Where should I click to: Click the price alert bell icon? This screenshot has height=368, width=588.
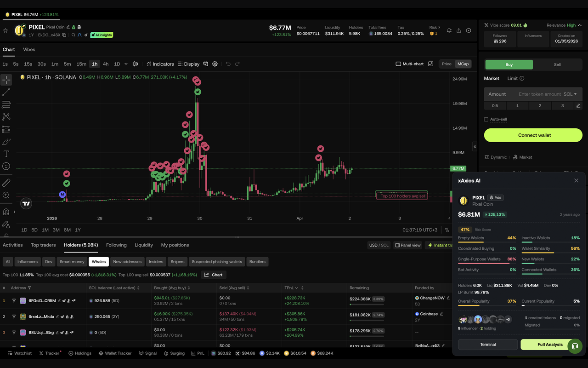click(x=449, y=30)
